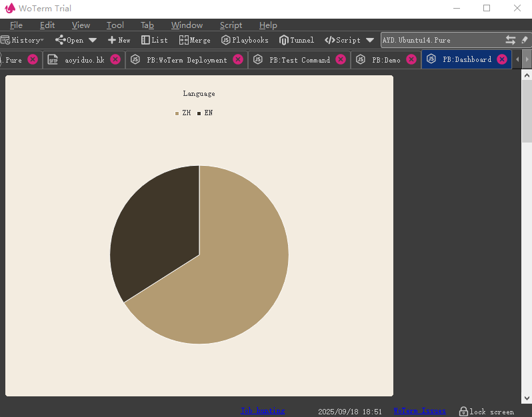Expand the Open dropdown arrow

(93, 40)
